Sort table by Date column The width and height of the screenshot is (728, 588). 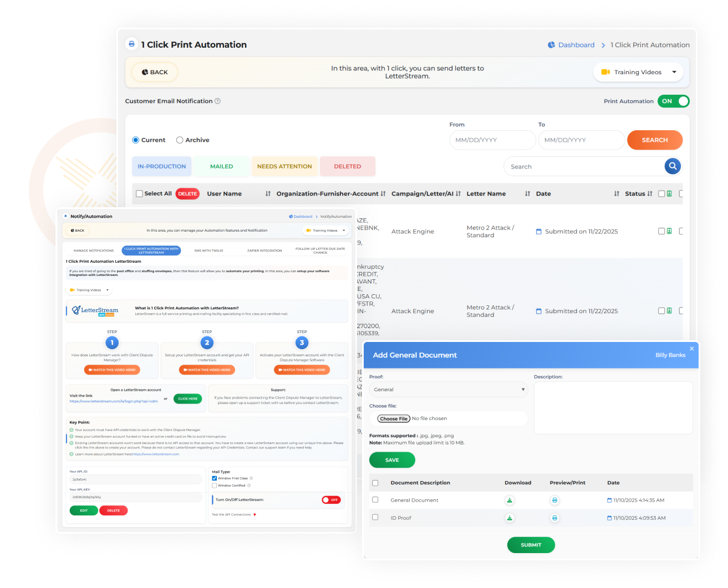tap(616, 194)
